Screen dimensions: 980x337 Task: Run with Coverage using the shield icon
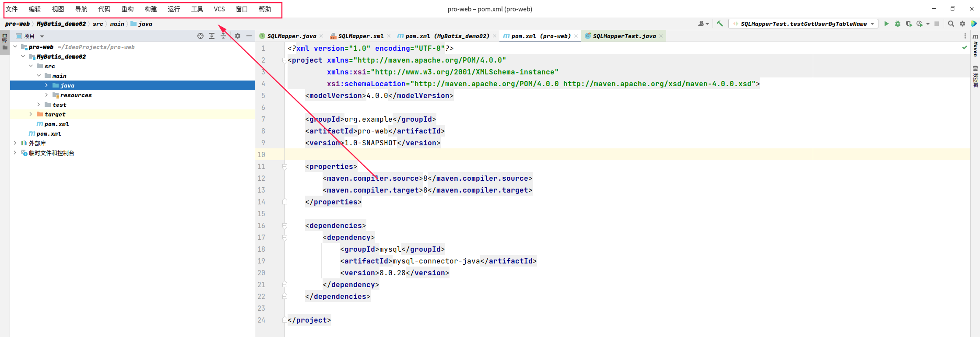tap(909, 24)
